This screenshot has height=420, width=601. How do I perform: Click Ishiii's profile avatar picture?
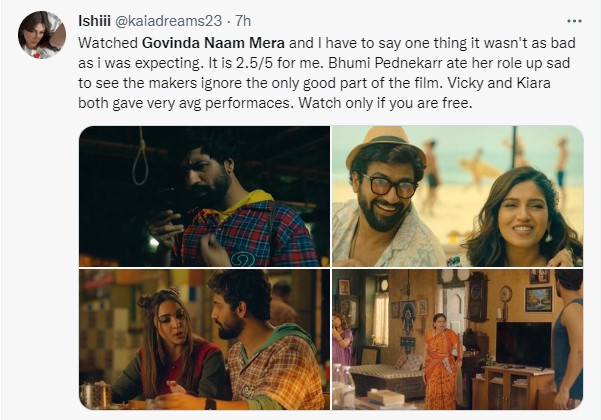(x=39, y=36)
